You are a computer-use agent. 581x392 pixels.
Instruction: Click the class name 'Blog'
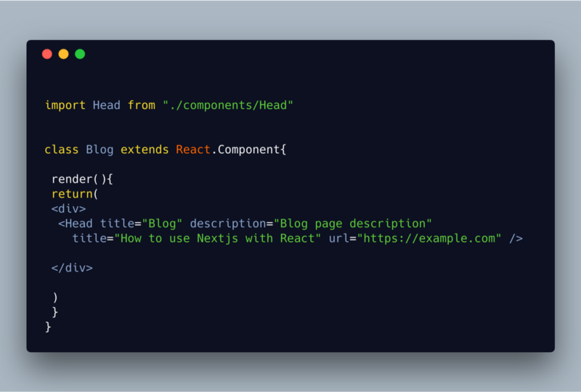tap(99, 150)
